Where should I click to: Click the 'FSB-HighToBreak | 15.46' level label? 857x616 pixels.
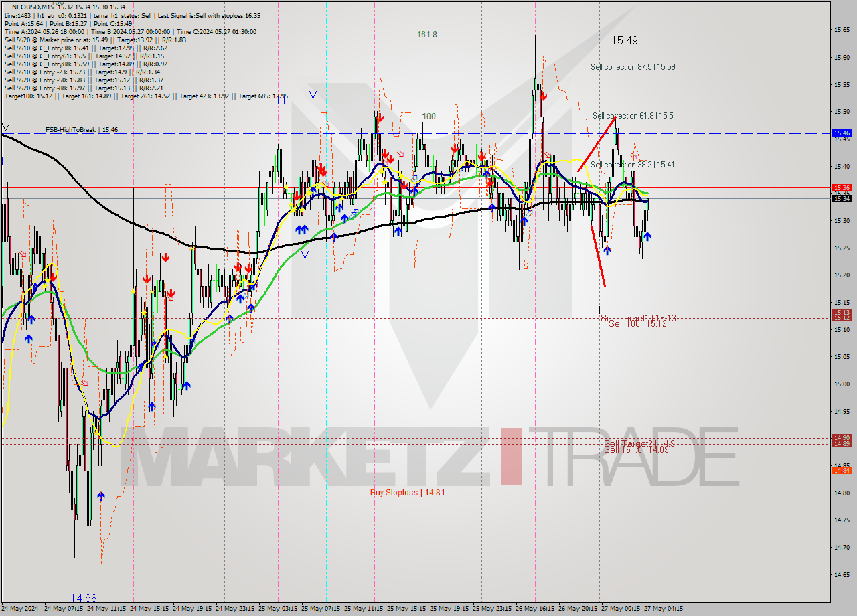pyautogui.click(x=82, y=129)
